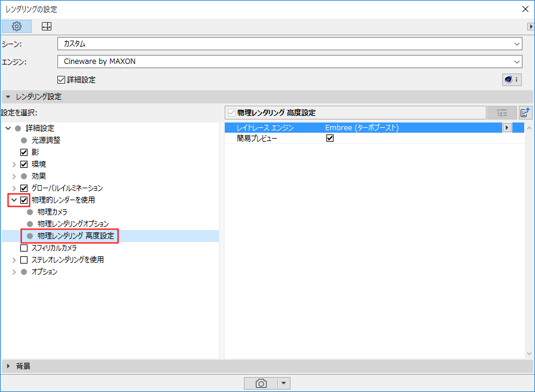The width and height of the screenshot is (535, 392).
Task: Expand the 背景 section
Action: point(8,366)
